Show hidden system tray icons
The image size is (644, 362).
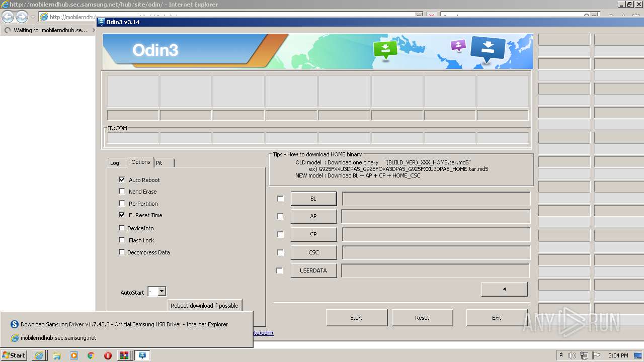pyautogui.click(x=561, y=355)
